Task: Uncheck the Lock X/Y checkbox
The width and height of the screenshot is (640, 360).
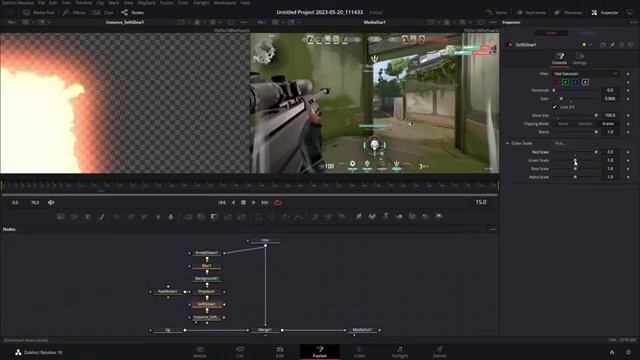Action: tap(555, 107)
